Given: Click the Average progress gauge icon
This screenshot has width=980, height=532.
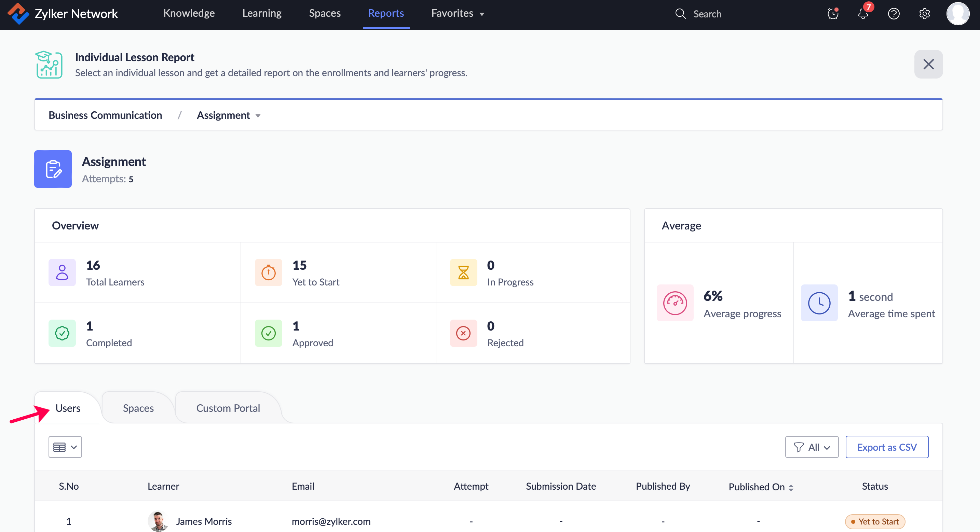Looking at the screenshot, I should [675, 303].
